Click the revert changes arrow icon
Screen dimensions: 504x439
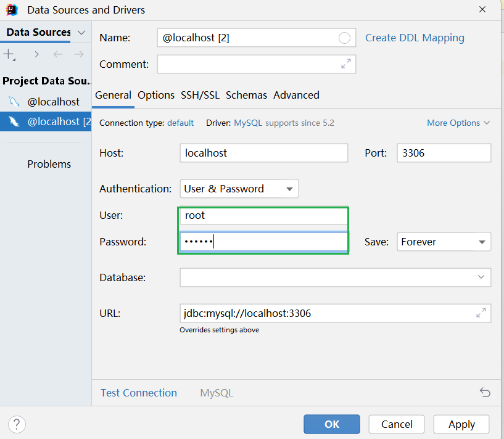pos(485,393)
